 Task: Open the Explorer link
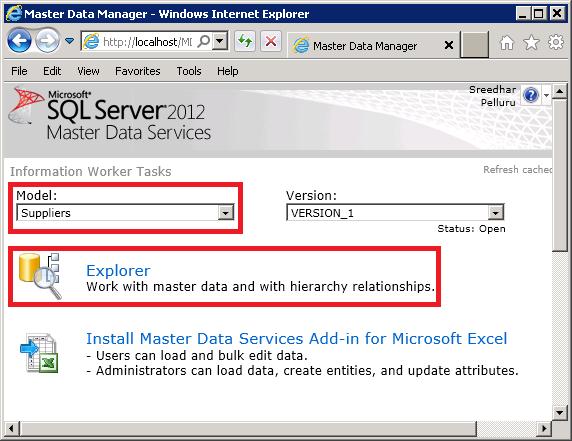point(118,271)
